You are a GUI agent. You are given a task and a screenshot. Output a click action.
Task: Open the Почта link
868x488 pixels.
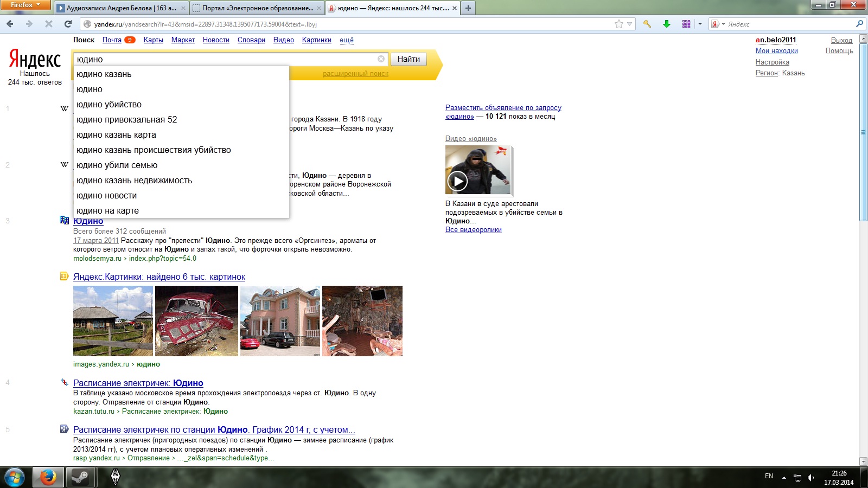(112, 40)
